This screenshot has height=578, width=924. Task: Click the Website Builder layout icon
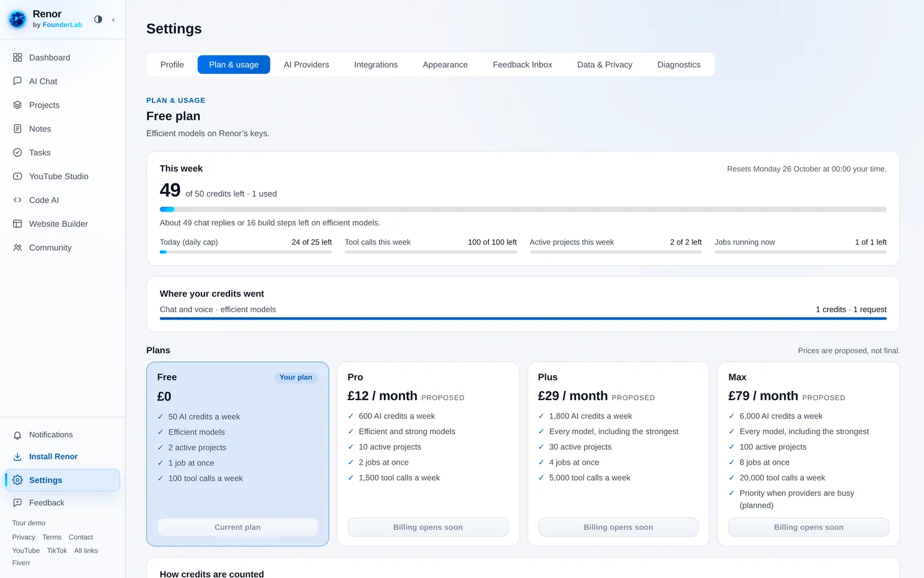point(17,224)
